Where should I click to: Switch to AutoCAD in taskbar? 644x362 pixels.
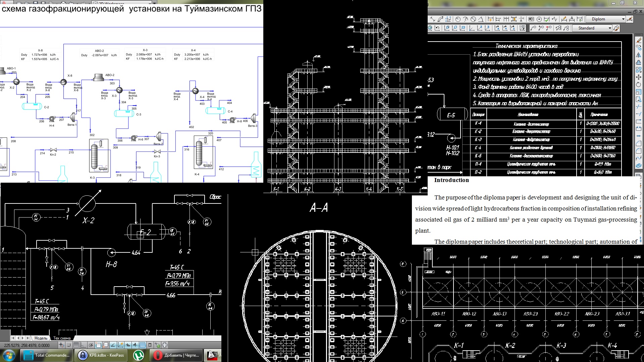click(213, 355)
